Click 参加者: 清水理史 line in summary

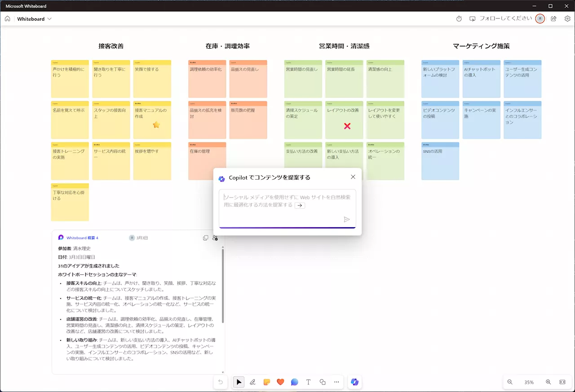[x=74, y=248]
